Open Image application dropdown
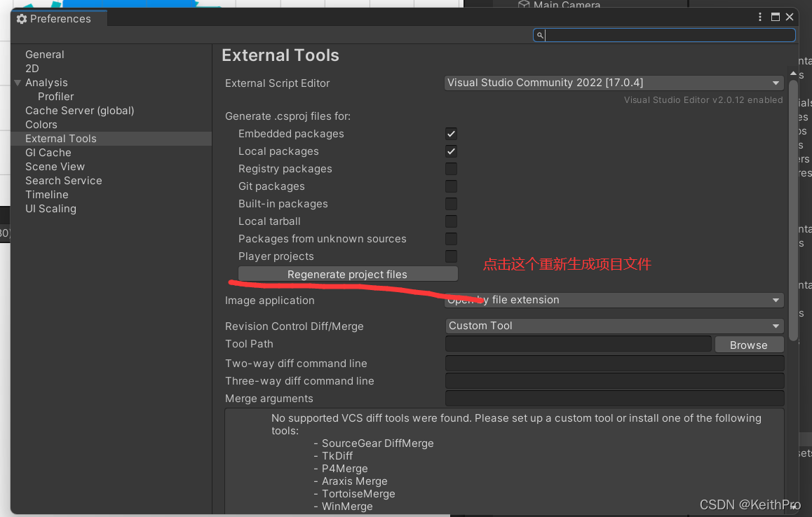This screenshot has width=812, height=517. point(614,300)
